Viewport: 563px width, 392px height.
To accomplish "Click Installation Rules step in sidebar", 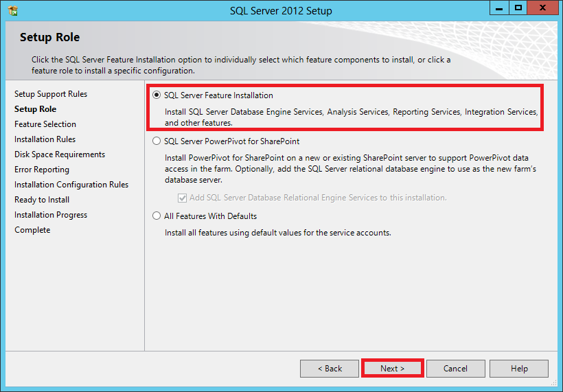I will (x=45, y=139).
